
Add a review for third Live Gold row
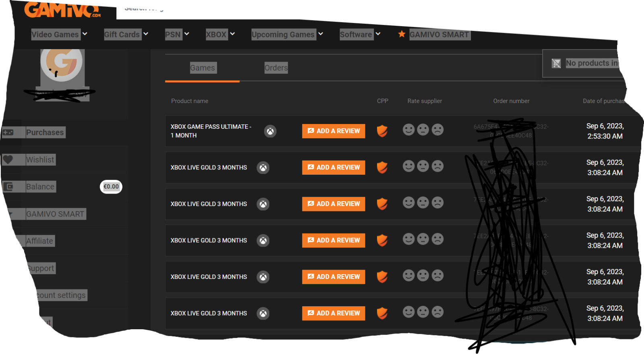[334, 240]
